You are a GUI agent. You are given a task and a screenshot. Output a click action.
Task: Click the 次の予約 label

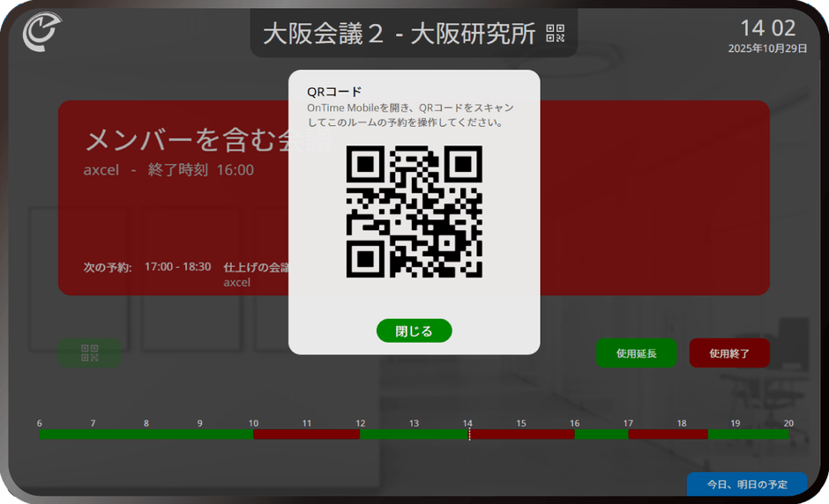coord(108,267)
